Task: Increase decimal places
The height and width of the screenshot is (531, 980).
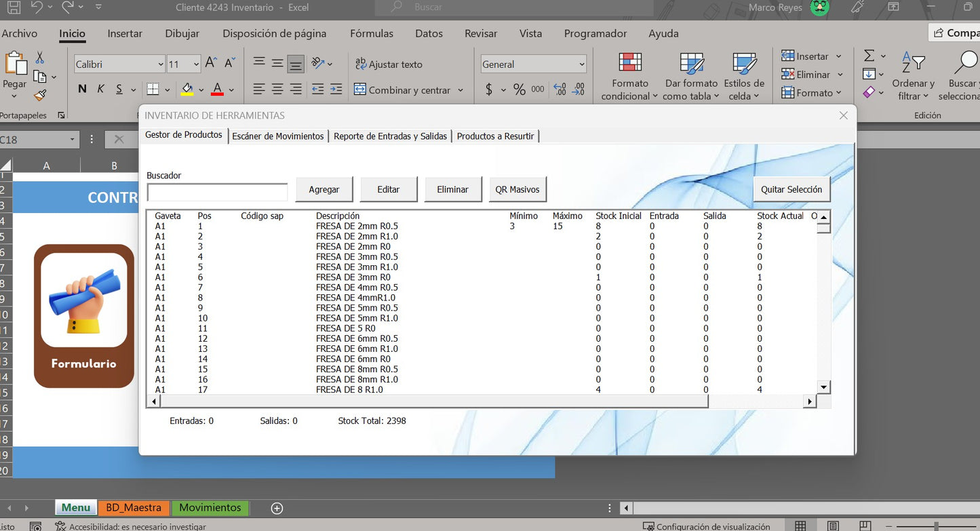Action: [560, 89]
